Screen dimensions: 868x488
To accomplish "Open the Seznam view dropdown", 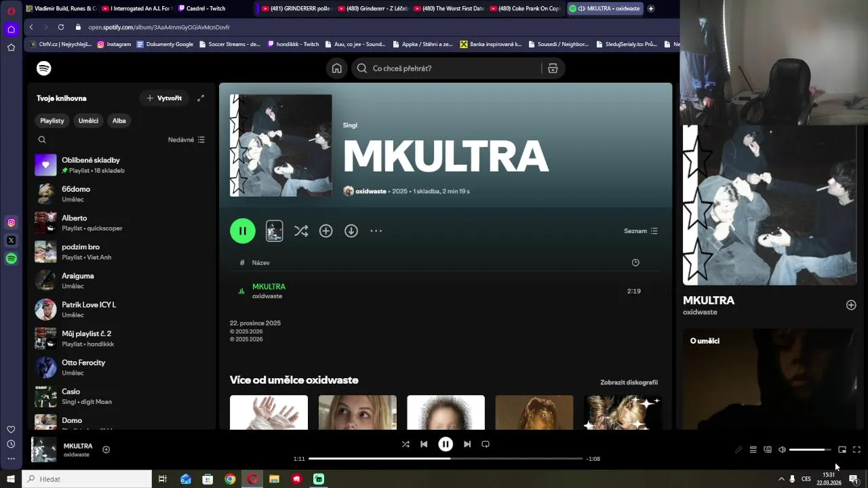I will [641, 231].
